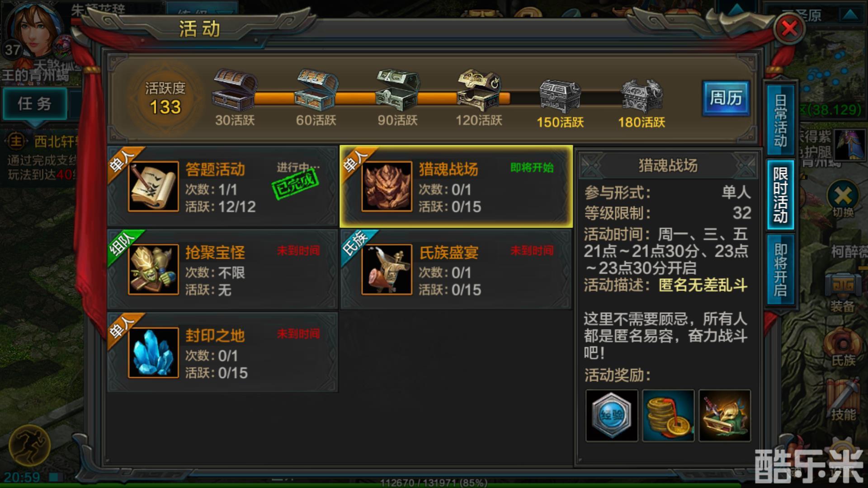Image resolution: width=868 pixels, height=488 pixels.
Task: Select the 封印之地 activity entry
Action: click(x=223, y=352)
